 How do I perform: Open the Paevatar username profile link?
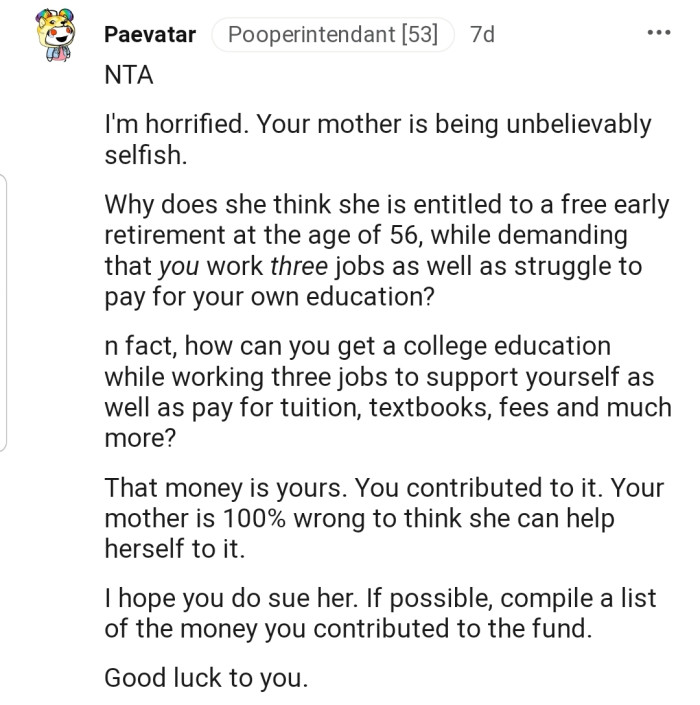click(150, 35)
